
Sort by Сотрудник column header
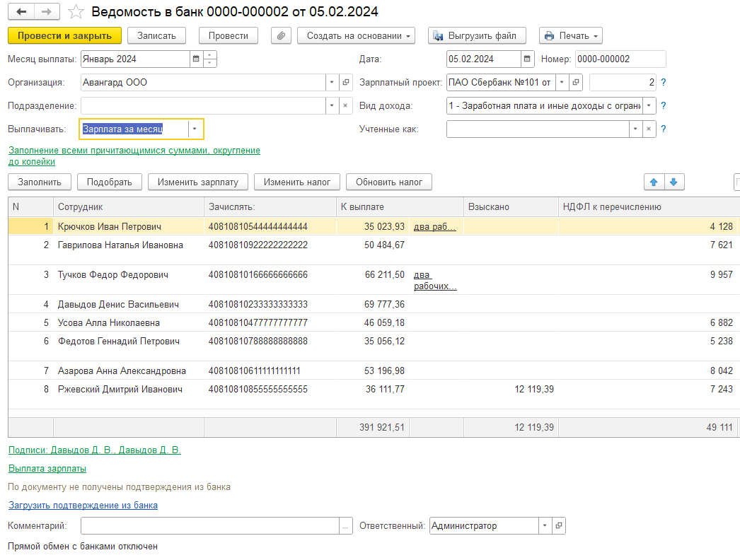coord(128,207)
